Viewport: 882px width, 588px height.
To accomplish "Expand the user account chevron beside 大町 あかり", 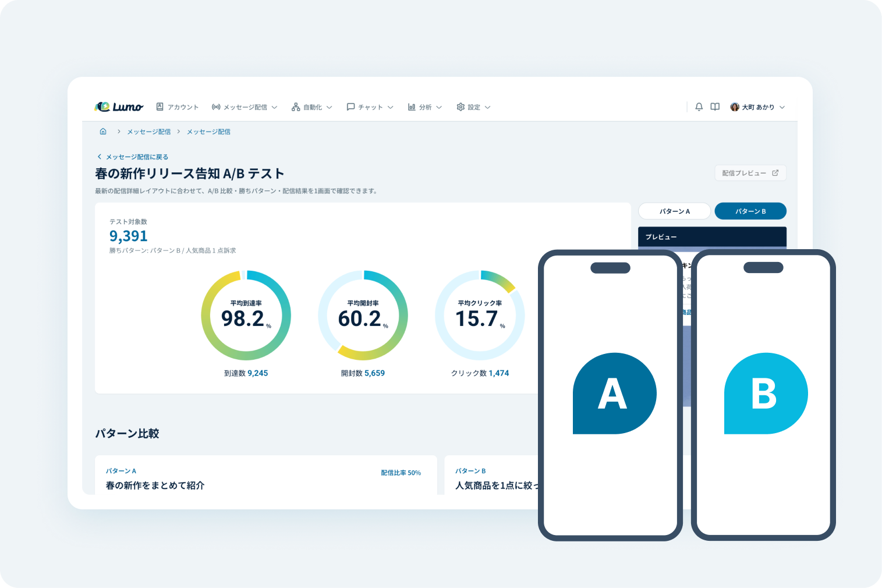I will [x=782, y=107].
